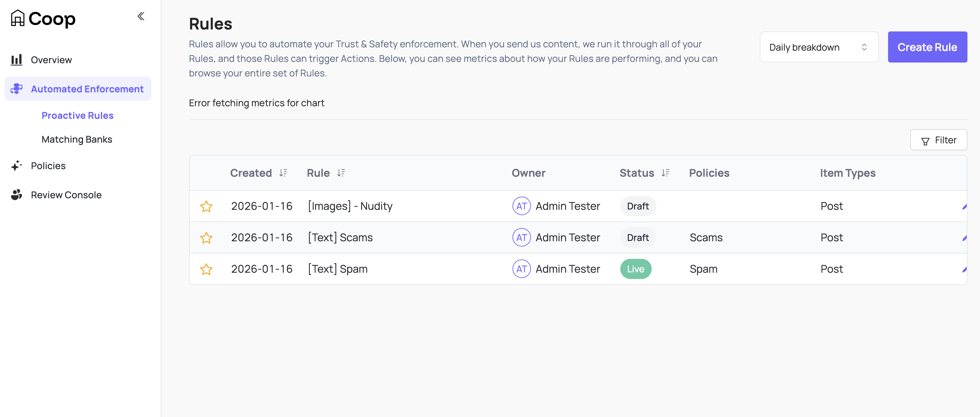Open the Matching Banks page
Image resolution: width=980 pixels, height=417 pixels.
(76, 139)
